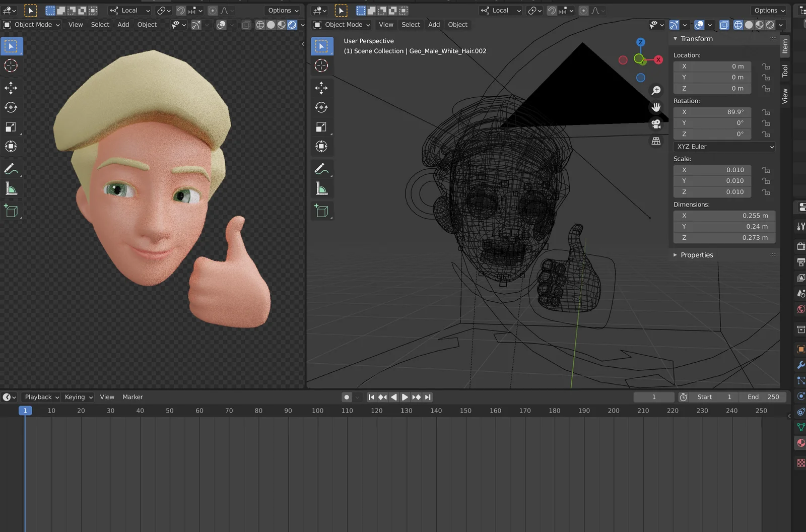Image resolution: width=806 pixels, height=532 pixels.
Task: Enable X-Ray toggle in the right viewport header
Action: (724, 24)
